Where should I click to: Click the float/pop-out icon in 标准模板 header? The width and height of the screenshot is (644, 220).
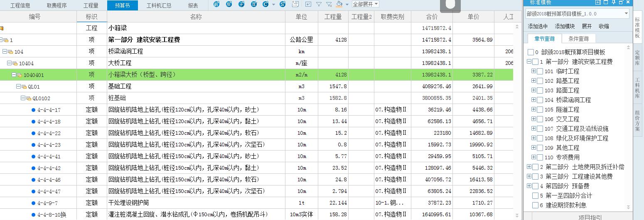tap(621, 2)
